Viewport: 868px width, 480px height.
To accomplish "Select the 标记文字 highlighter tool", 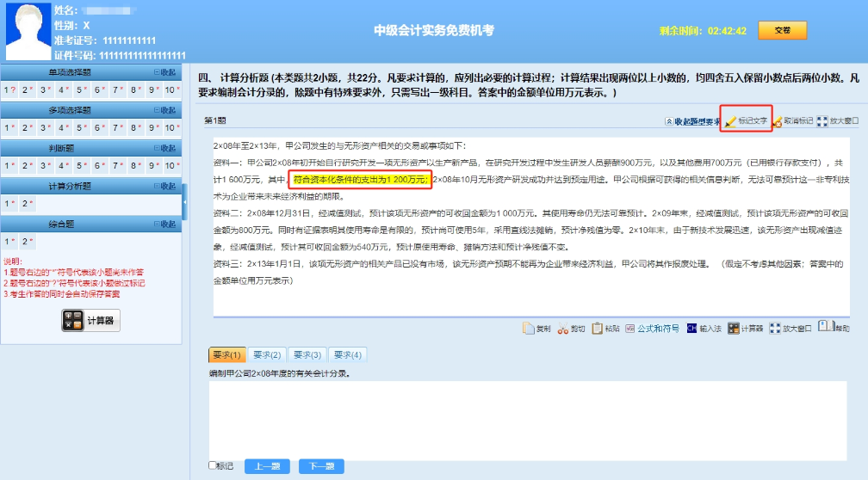I will [747, 120].
